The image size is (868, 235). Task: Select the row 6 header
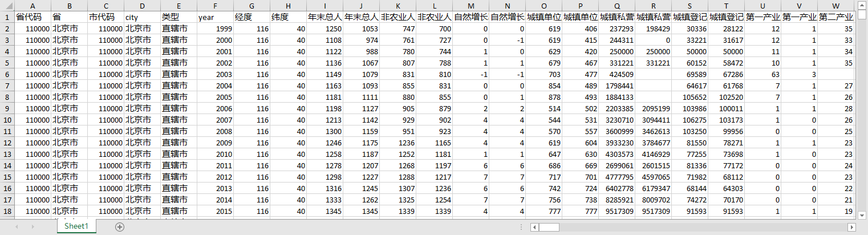click(7, 74)
